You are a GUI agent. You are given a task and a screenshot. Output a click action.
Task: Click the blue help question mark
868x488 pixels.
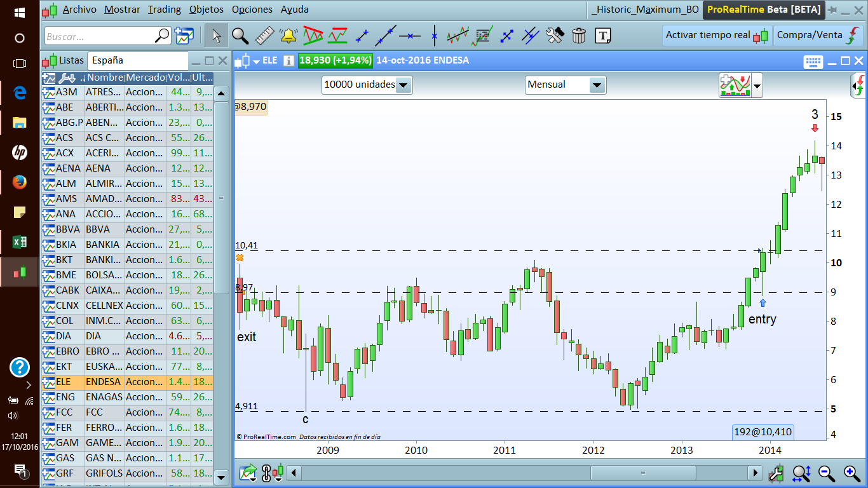[20, 367]
